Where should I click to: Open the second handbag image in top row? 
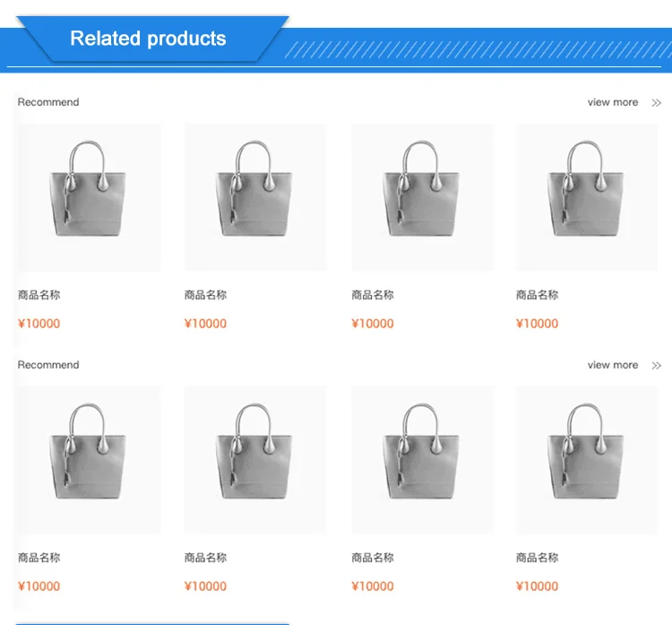coord(255,197)
